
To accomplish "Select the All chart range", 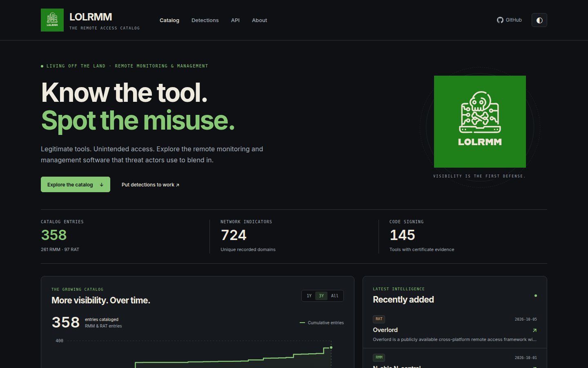I will point(335,296).
